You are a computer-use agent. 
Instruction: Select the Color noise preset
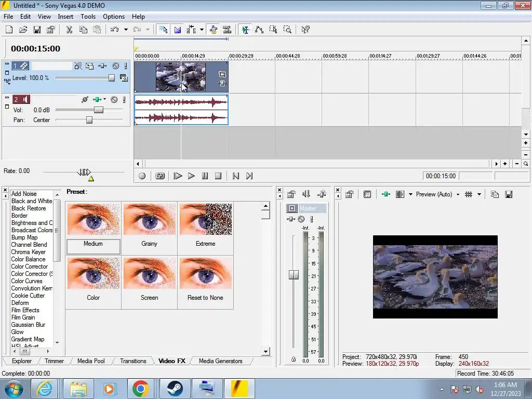tap(94, 282)
